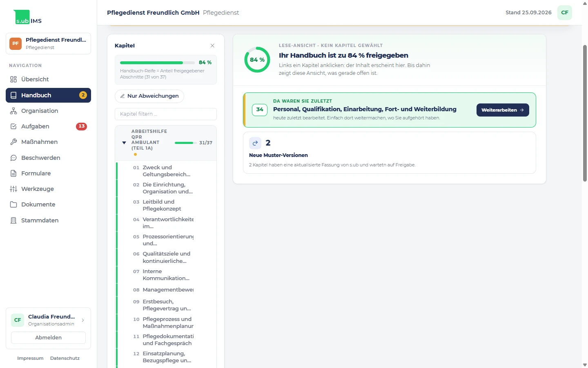The image size is (588, 368).
Task: Click the Formulare document icon
Action: coord(13,173)
